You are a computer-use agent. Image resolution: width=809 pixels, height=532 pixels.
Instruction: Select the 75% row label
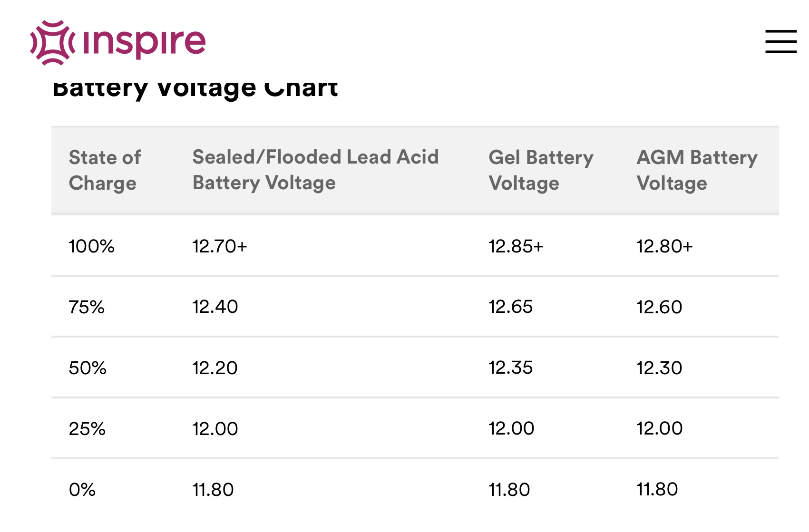click(x=87, y=307)
